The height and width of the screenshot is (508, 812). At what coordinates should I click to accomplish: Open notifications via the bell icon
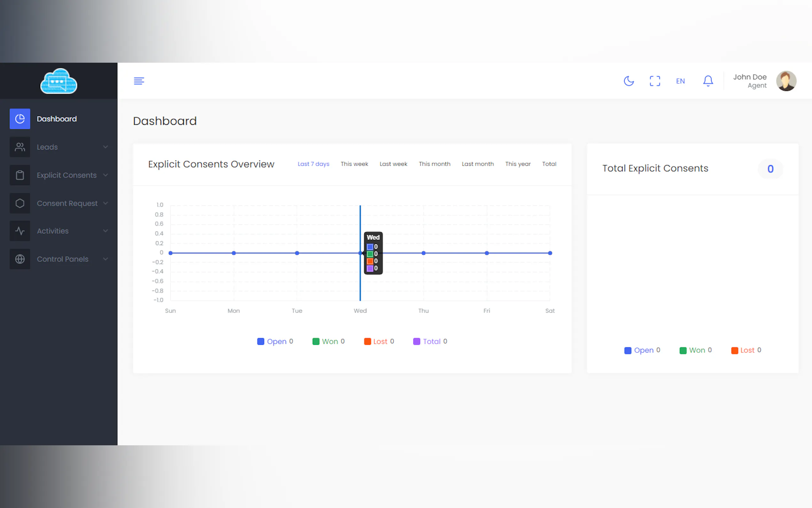[708, 81]
